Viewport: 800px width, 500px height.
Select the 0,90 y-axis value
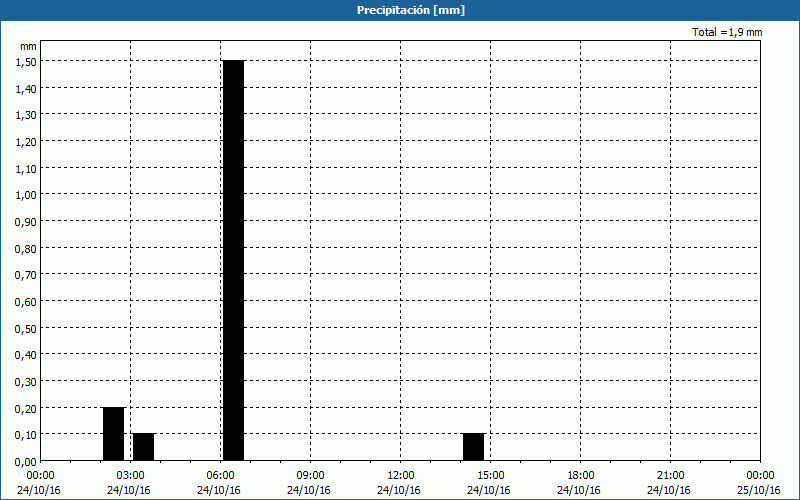[26, 221]
